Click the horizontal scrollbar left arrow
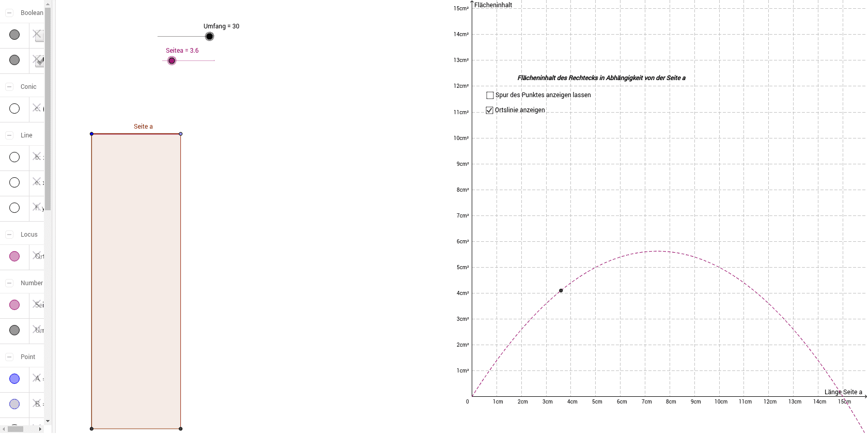This screenshot has width=868, height=434. [4, 429]
